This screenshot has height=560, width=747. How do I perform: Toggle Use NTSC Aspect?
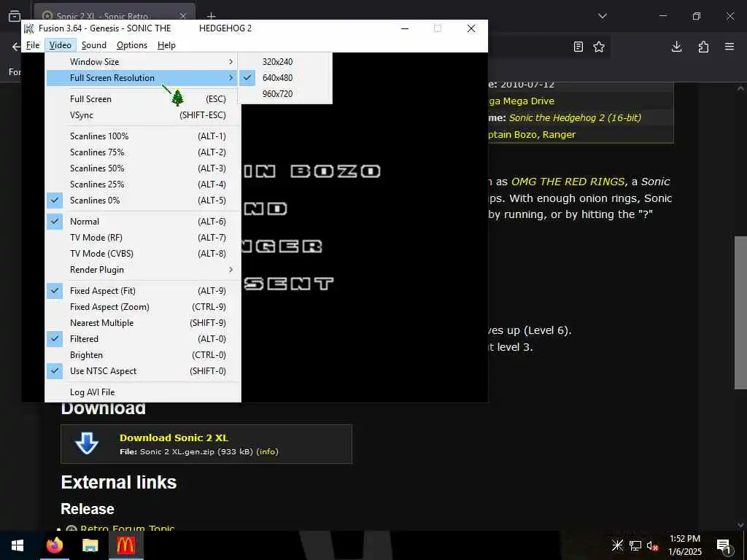click(x=143, y=371)
